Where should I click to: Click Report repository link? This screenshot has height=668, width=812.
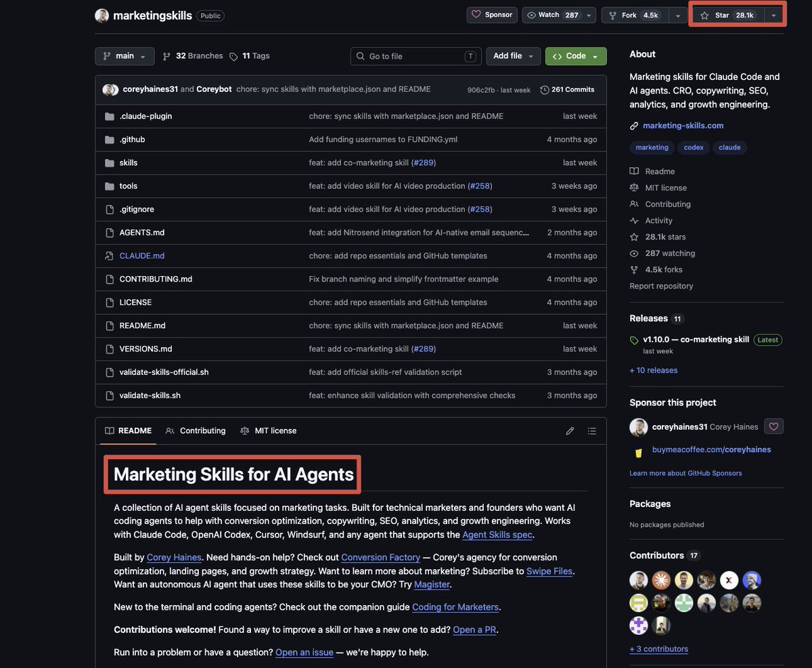[661, 286]
